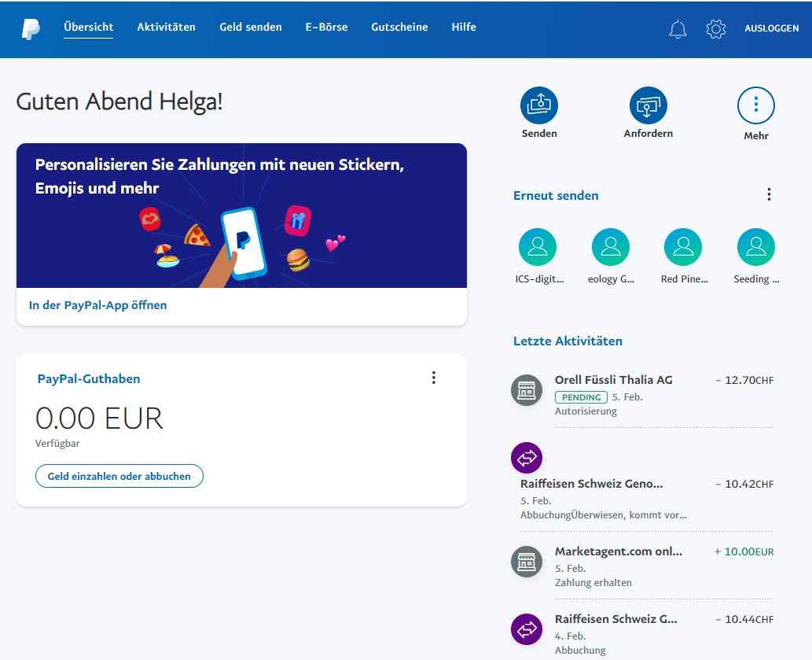Open the Marketagent.com onl... transaction
Screen dimensions: 812x660
pyautogui.click(x=642, y=566)
